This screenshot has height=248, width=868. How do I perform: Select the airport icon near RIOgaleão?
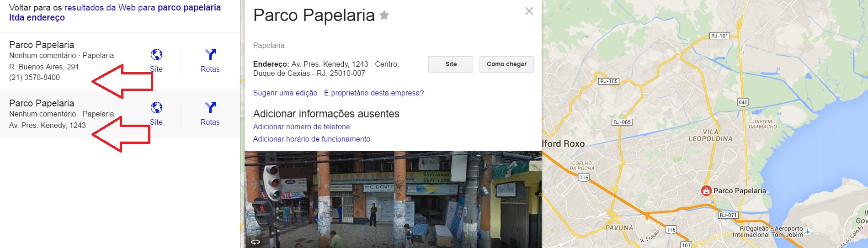(x=808, y=232)
